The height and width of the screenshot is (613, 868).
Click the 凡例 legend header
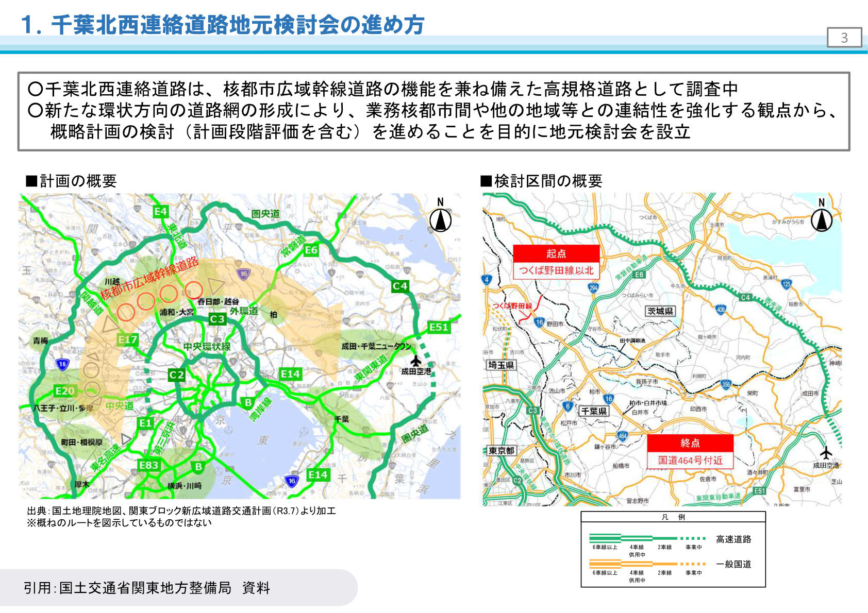tap(673, 517)
